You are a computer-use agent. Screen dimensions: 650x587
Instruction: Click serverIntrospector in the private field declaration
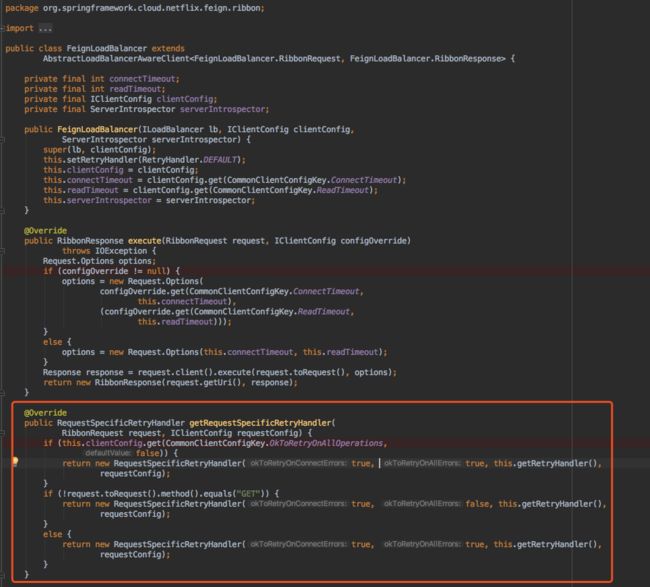pos(222,109)
